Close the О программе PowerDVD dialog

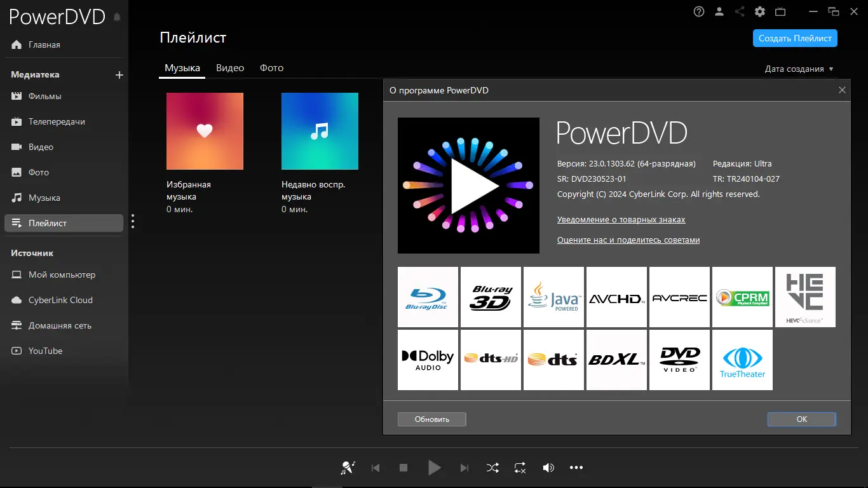tap(842, 90)
